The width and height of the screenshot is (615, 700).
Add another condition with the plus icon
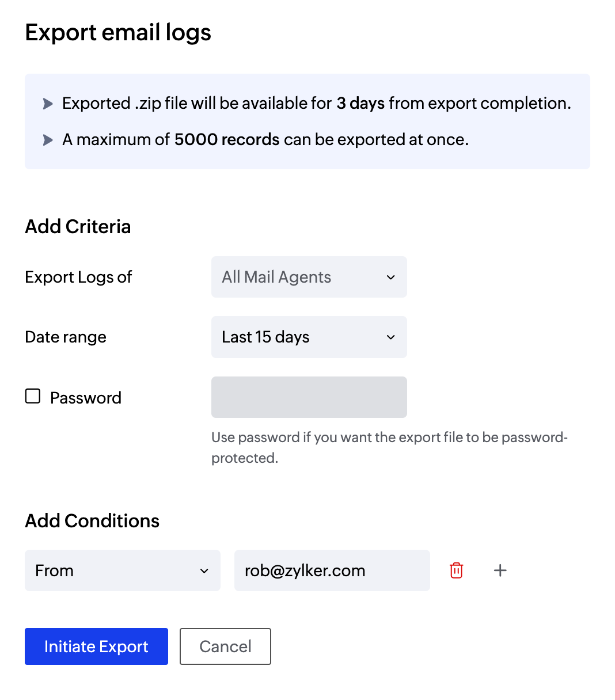[500, 570]
